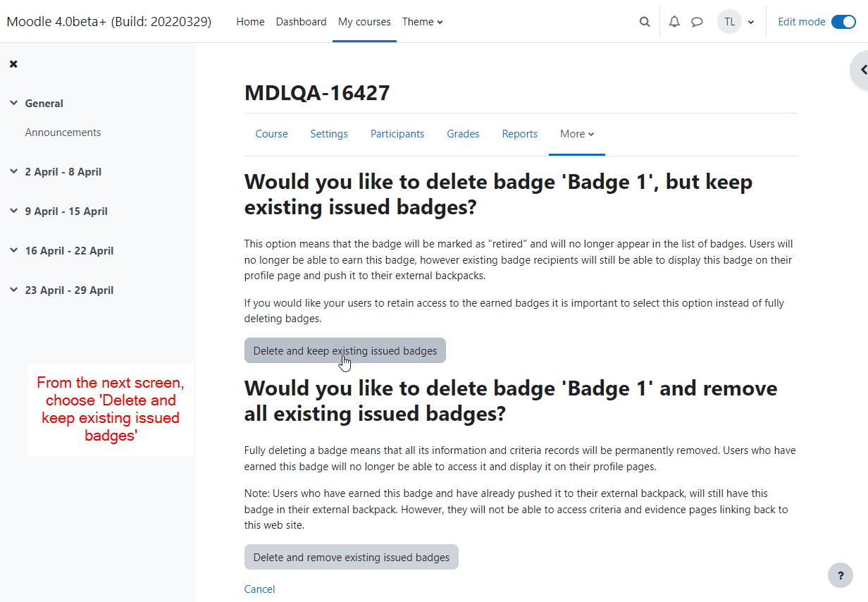Image resolution: width=868 pixels, height=602 pixels.
Task: Open the search icon in top bar
Action: pos(645,22)
